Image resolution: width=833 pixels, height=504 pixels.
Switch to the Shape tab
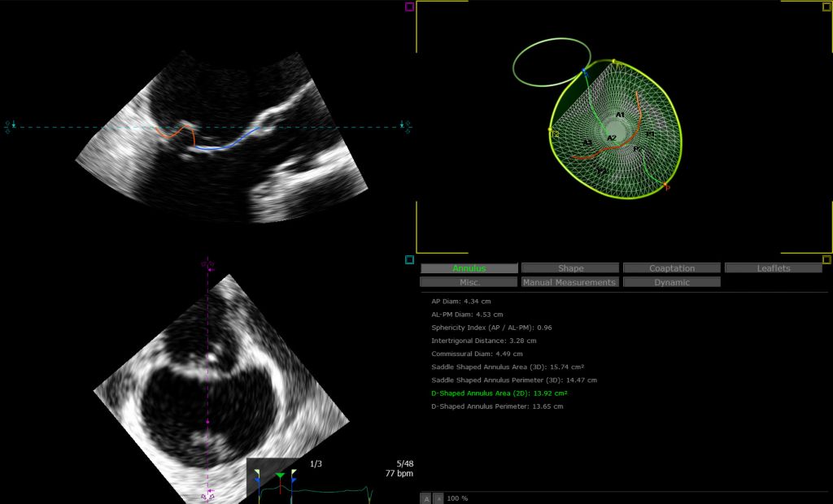pos(570,268)
